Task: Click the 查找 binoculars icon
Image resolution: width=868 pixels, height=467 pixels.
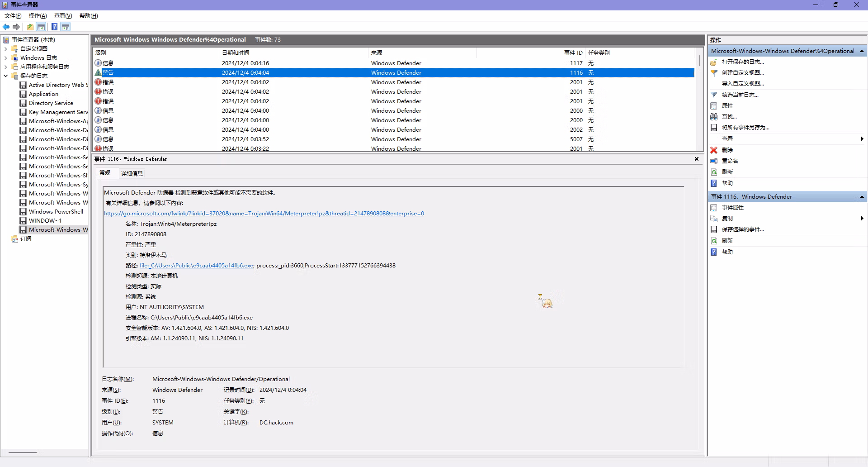Action: point(714,117)
